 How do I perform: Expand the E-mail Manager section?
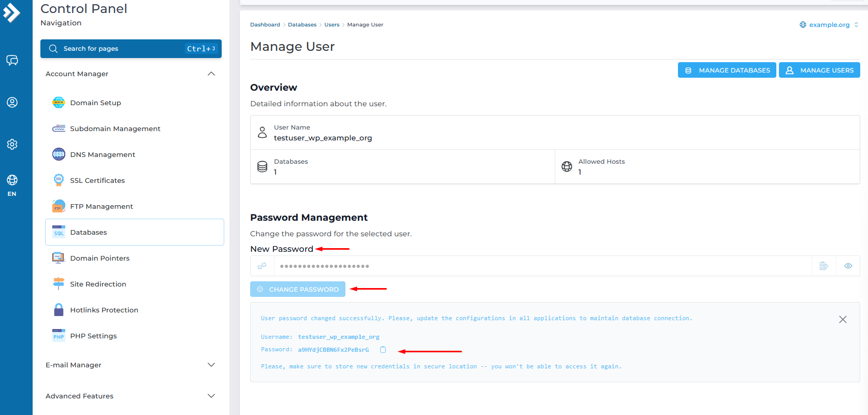[x=211, y=365]
